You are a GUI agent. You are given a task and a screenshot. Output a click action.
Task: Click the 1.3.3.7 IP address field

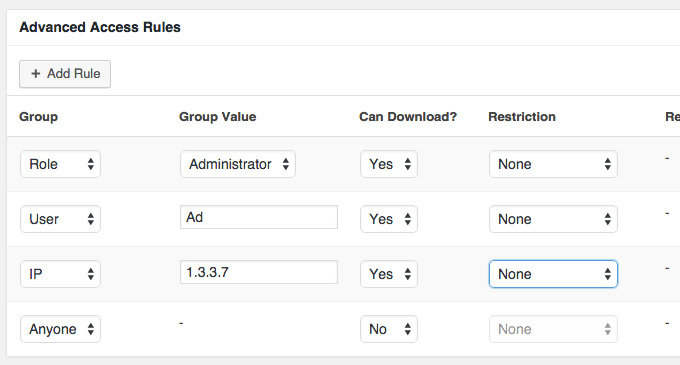pos(259,272)
